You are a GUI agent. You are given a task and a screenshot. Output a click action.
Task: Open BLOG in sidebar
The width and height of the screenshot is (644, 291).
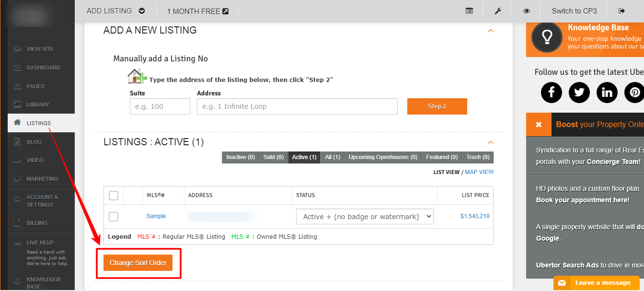tap(34, 142)
